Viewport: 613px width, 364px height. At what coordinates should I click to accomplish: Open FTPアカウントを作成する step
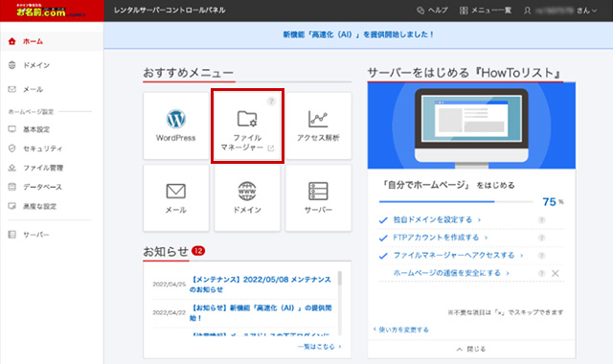[441, 238]
